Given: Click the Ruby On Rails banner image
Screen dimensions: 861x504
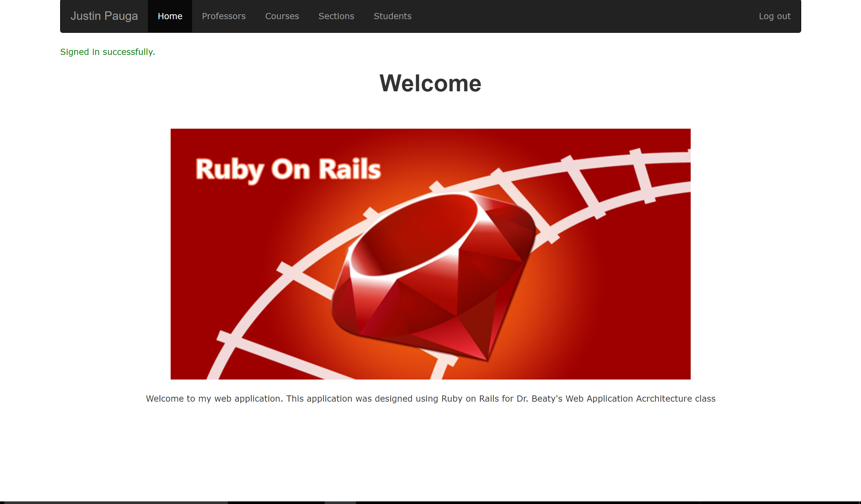Looking at the screenshot, I should coord(430,254).
